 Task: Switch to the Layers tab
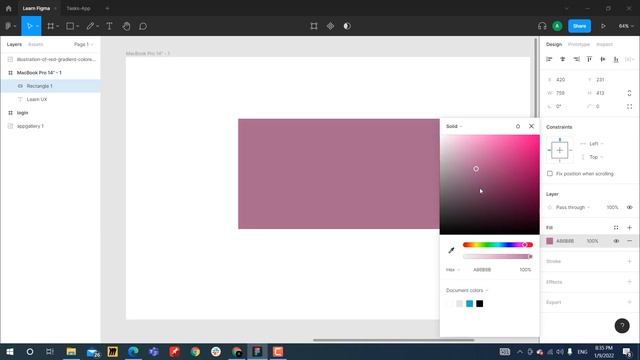point(14,44)
